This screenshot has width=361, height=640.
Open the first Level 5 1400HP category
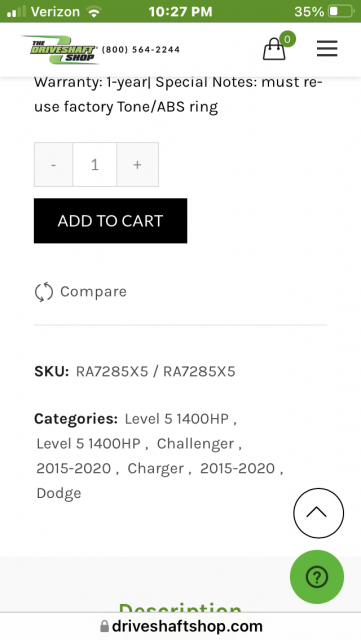coord(177,419)
